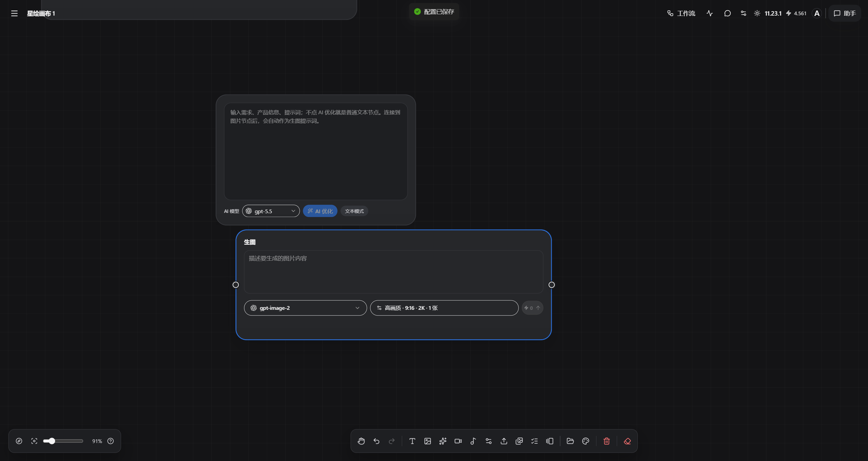The width and height of the screenshot is (868, 461).
Task: Click the red trash delete icon
Action: 607,441
